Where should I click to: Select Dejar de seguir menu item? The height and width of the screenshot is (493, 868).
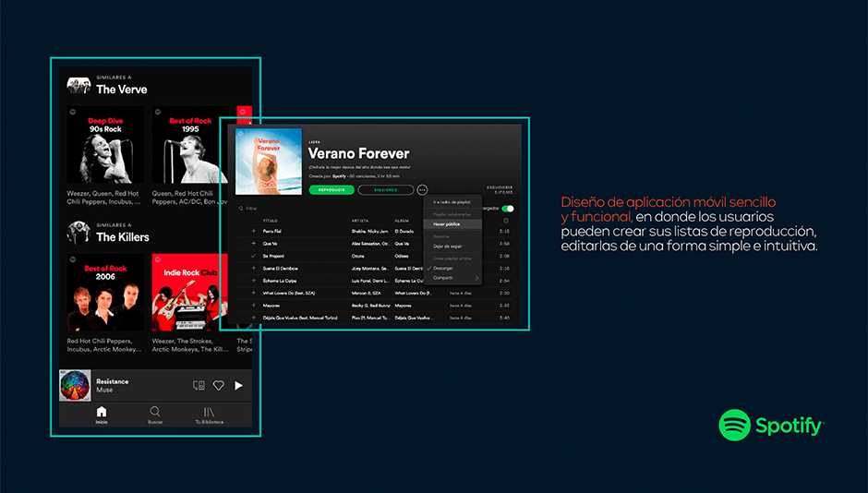pyautogui.click(x=452, y=246)
